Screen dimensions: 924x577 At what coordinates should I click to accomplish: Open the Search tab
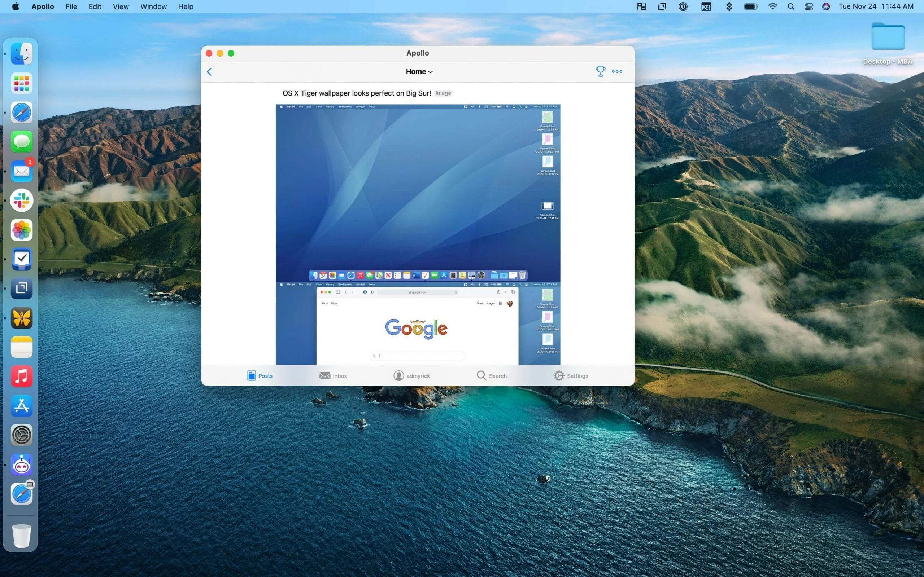pyautogui.click(x=491, y=375)
